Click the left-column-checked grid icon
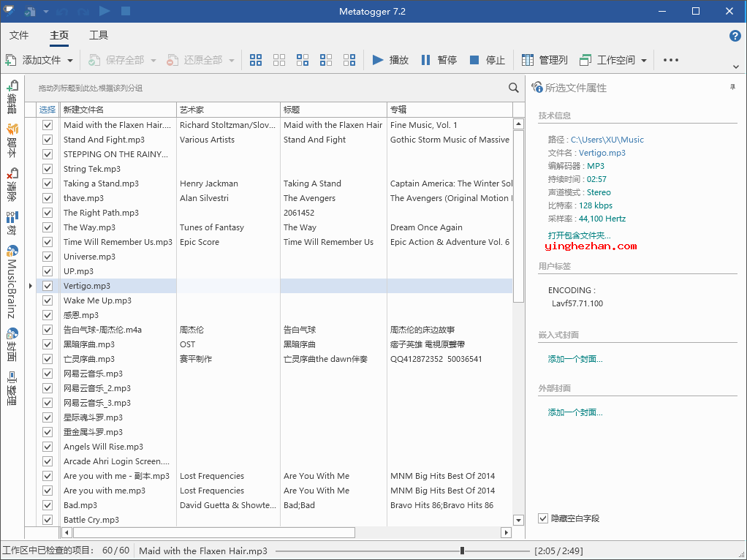Screen dimensions: 747x560 [x=326, y=60]
